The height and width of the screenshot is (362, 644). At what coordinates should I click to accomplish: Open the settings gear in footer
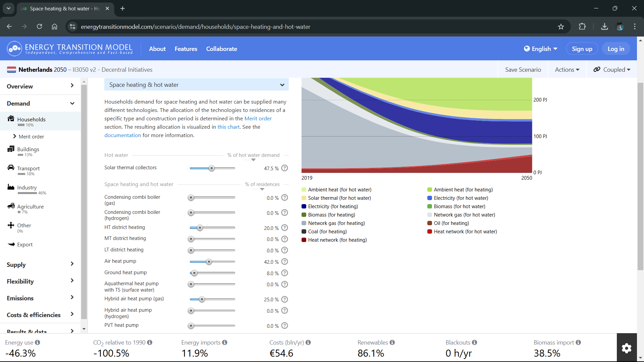(x=627, y=348)
